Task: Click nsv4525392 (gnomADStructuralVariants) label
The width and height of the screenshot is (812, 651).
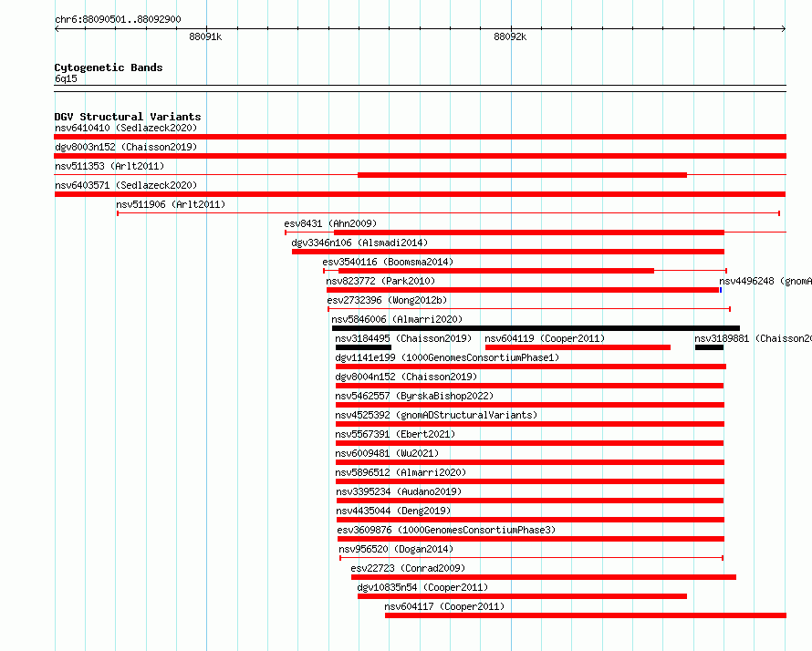Action: [436, 415]
